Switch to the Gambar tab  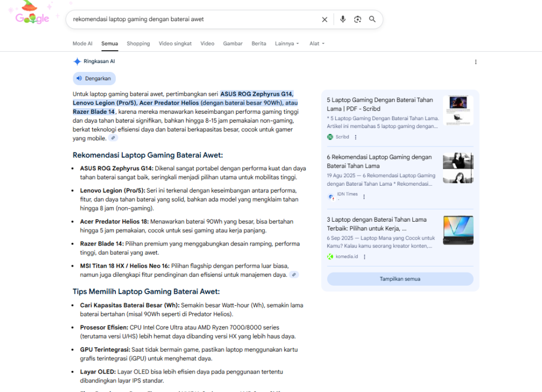232,44
